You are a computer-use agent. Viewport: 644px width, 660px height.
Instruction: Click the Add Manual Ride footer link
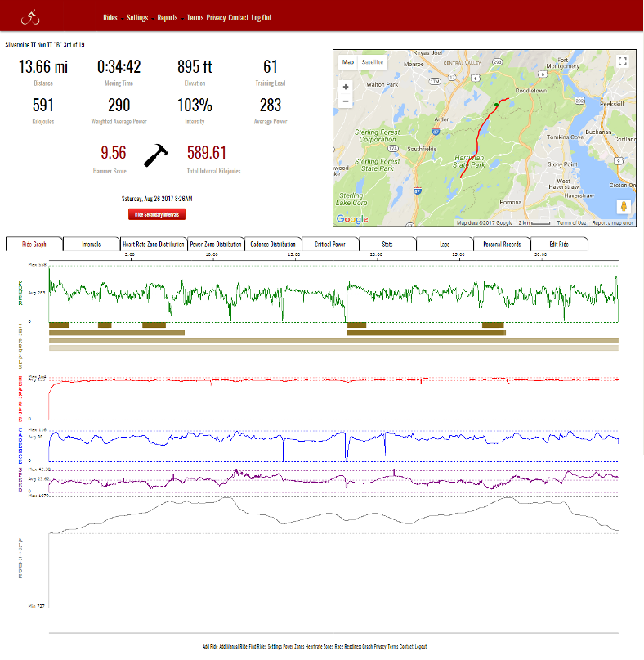pos(234,646)
